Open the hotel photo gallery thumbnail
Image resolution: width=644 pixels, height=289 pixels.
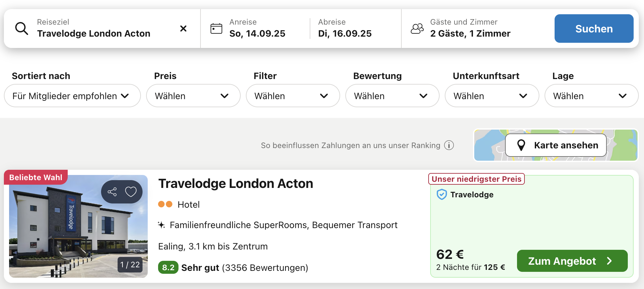(78, 226)
